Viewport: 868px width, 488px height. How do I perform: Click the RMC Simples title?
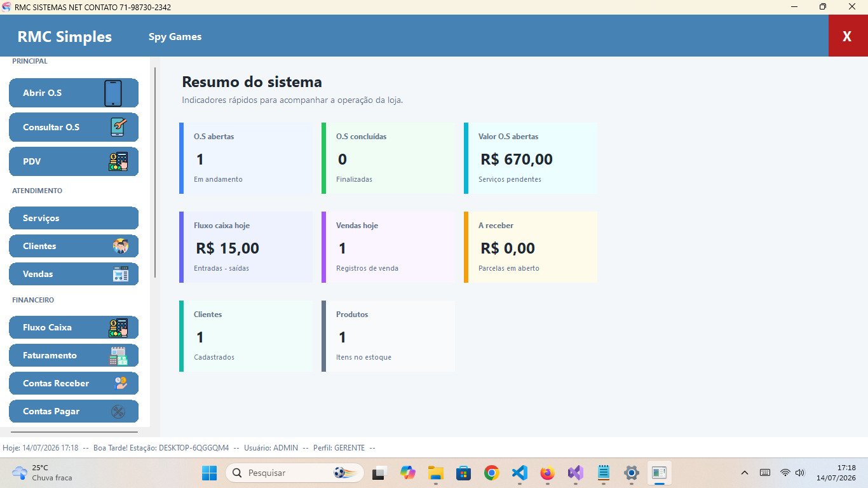point(65,37)
